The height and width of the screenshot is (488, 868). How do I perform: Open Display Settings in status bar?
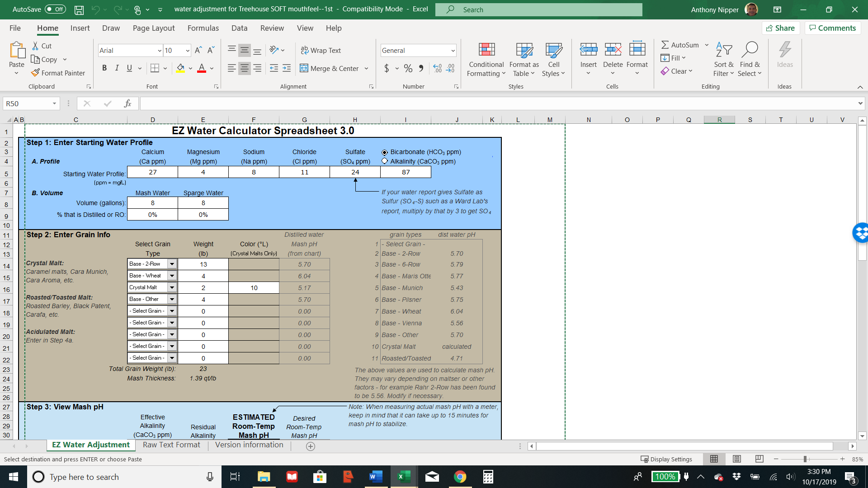666,459
